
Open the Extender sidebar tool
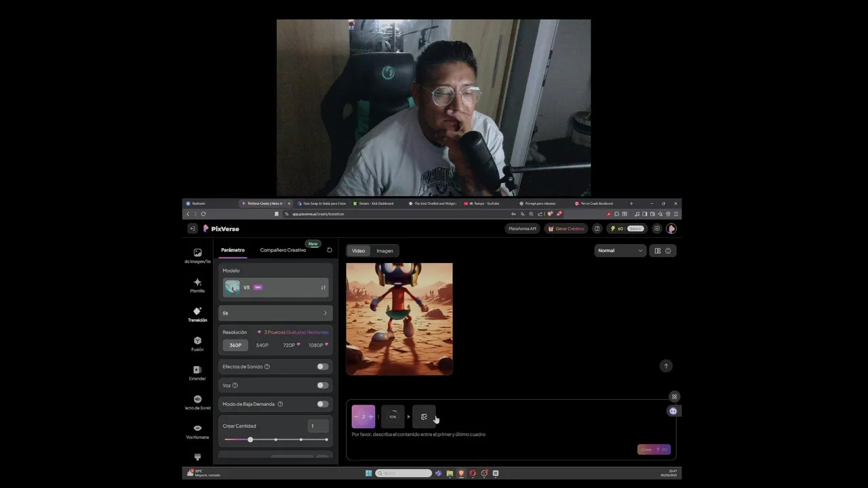pos(197,373)
